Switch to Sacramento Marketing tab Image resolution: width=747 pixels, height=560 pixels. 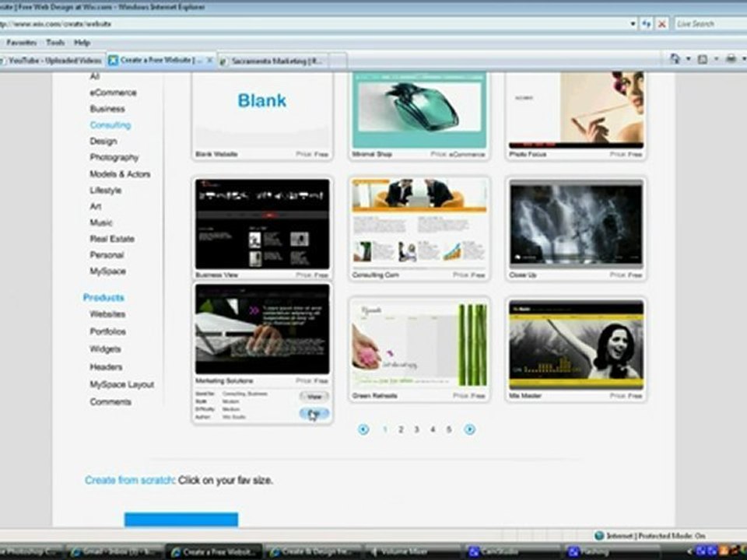coord(276,61)
